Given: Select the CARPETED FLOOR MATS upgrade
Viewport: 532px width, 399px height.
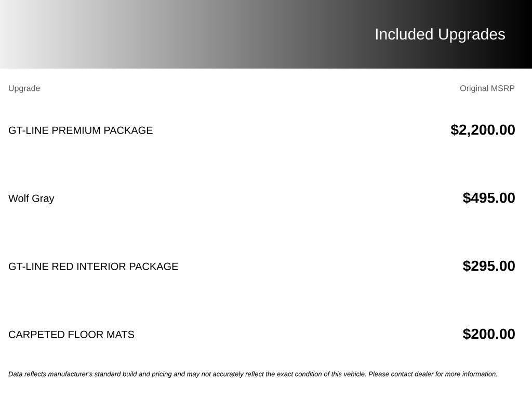Looking at the screenshot, I should point(71,335).
